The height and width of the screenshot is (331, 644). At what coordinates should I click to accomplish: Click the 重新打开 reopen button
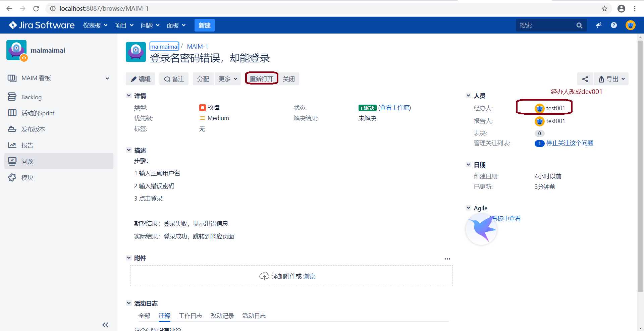click(x=262, y=79)
